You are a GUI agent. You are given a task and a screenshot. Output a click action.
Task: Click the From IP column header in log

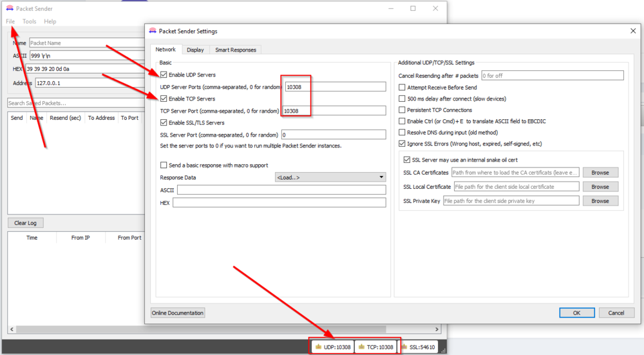pyautogui.click(x=80, y=238)
